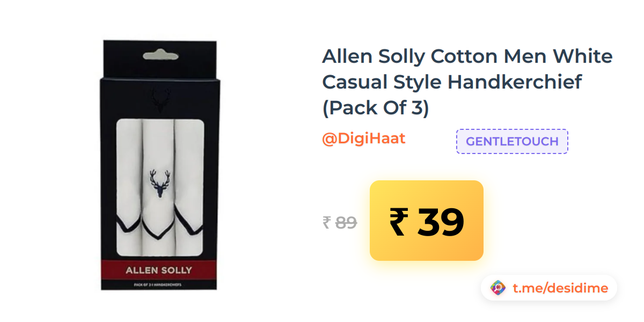This screenshot has width=644, height=322.
Task: Click the deer logo on the handkerchief
Action: pos(159,184)
